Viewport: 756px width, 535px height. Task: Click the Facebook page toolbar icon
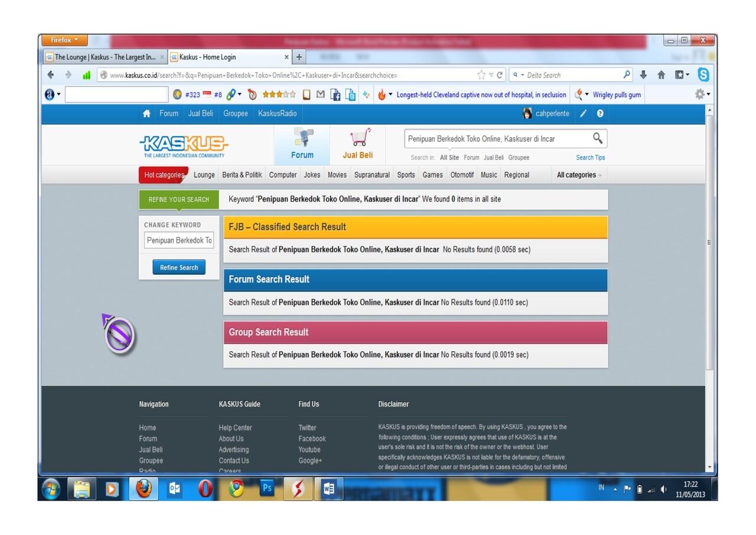(x=335, y=95)
